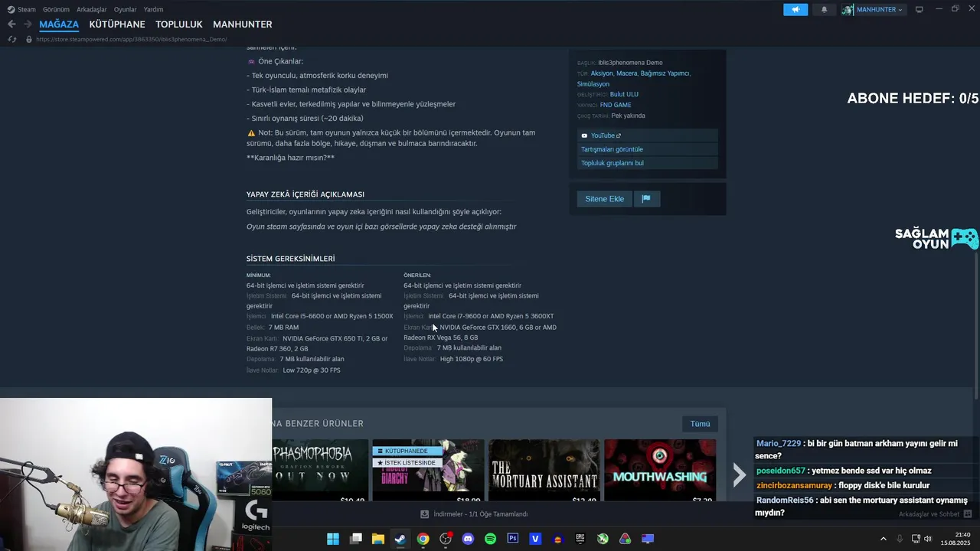Image resolution: width=980 pixels, height=551 pixels.
Task: Switch to KÜTÜPHANE tab
Action: [x=117, y=24]
